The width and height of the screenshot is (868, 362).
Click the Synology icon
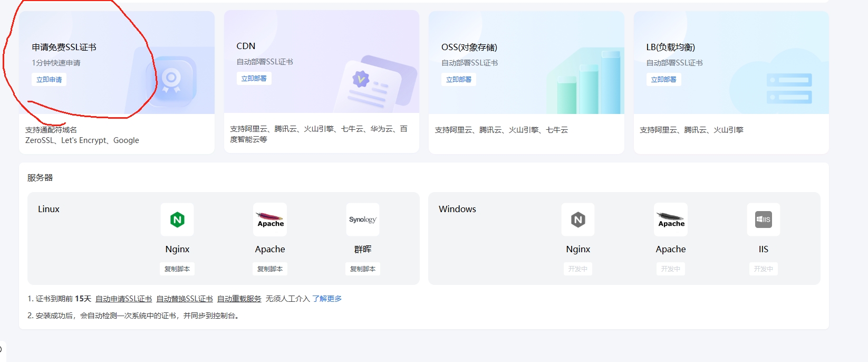click(x=363, y=220)
